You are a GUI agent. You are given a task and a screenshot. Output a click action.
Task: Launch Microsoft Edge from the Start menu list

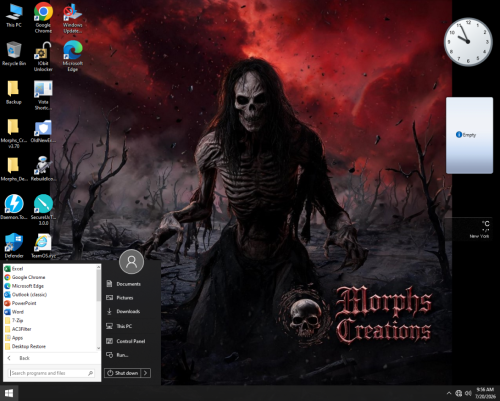[x=50, y=286]
